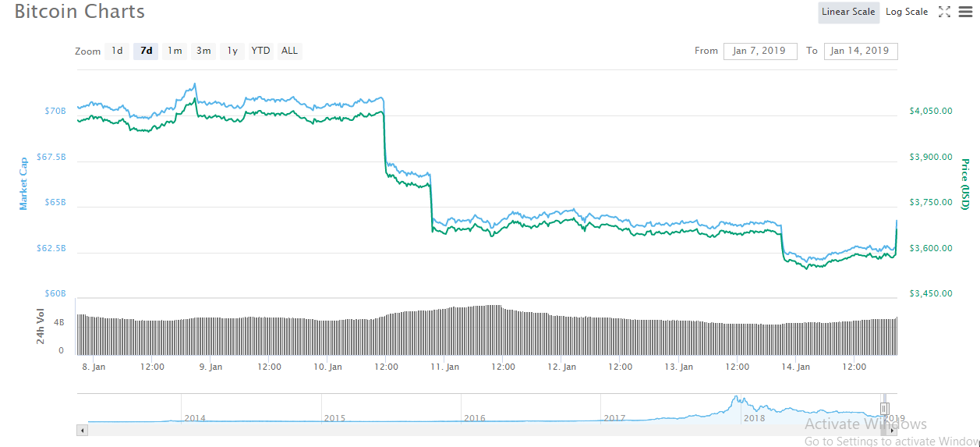Switch to Log Scale

pyautogui.click(x=907, y=12)
